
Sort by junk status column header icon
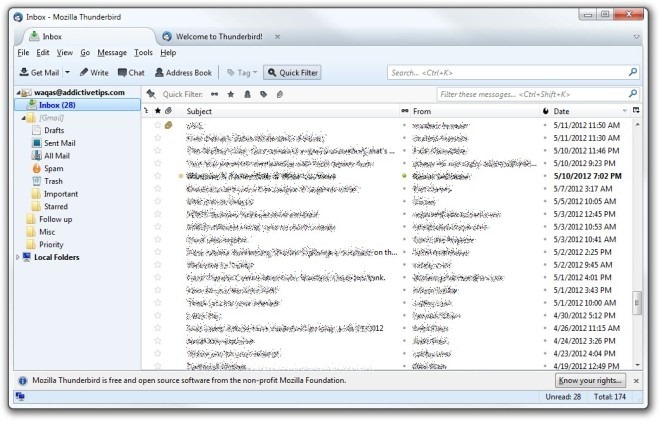click(546, 111)
